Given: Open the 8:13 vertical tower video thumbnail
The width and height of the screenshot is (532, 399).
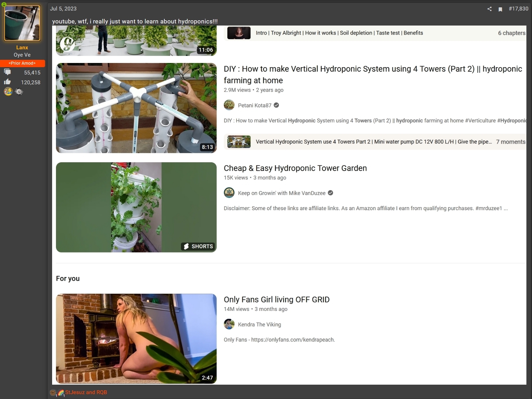Looking at the screenshot, I should 136,108.
